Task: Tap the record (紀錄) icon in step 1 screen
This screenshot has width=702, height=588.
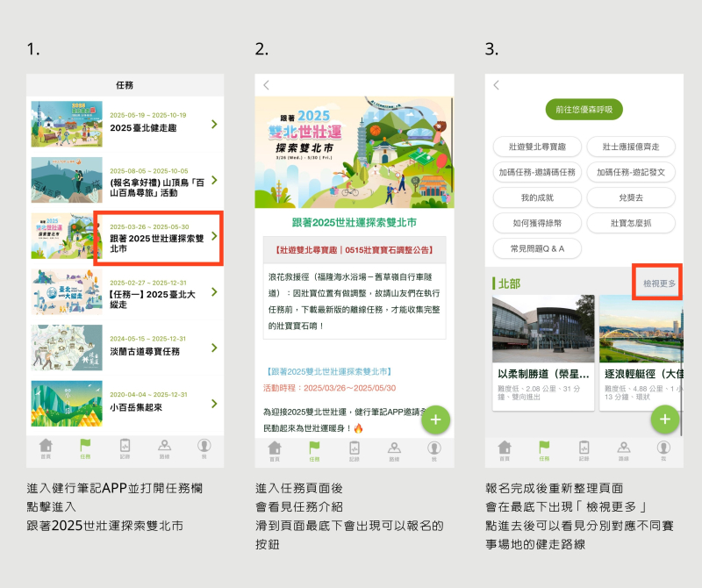Action: pyautogui.click(x=125, y=448)
